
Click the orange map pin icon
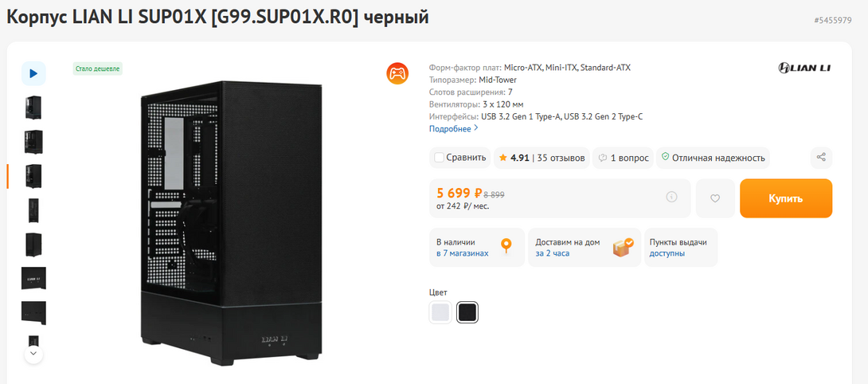pyautogui.click(x=506, y=247)
